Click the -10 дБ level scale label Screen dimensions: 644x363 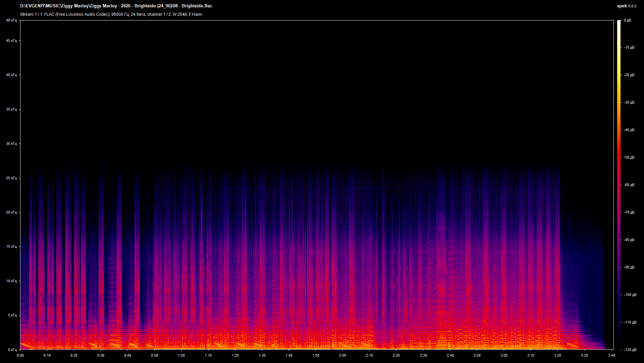coord(629,48)
